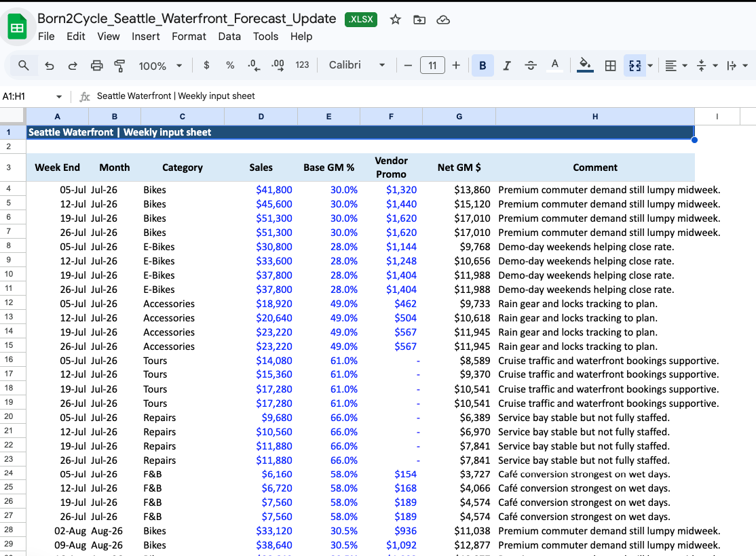Open the Calibri font dropdown
Image resolution: width=756 pixels, height=556 pixels.
coord(357,65)
